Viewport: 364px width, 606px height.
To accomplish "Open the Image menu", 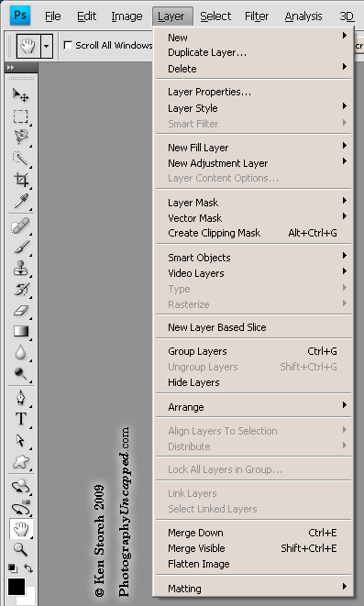I will 127,17.
